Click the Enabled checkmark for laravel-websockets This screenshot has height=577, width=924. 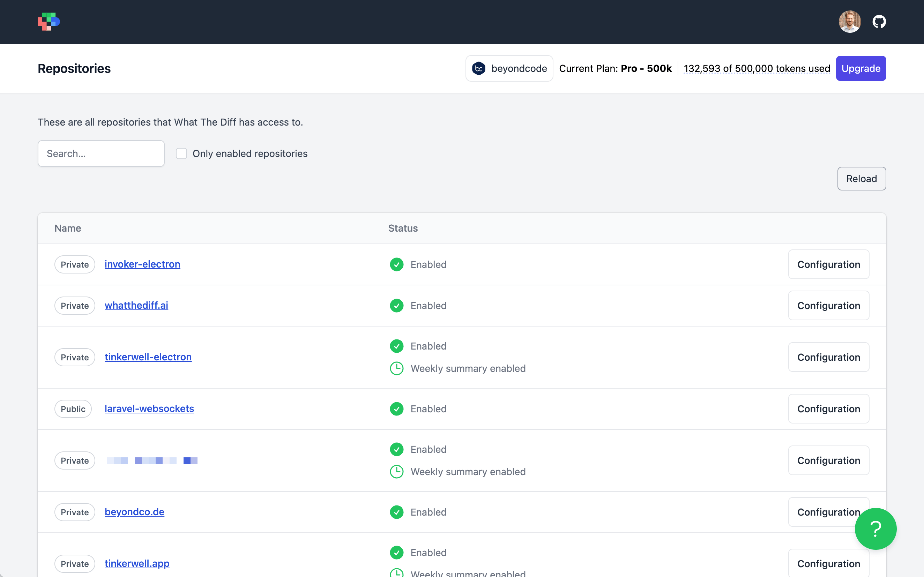(x=396, y=409)
